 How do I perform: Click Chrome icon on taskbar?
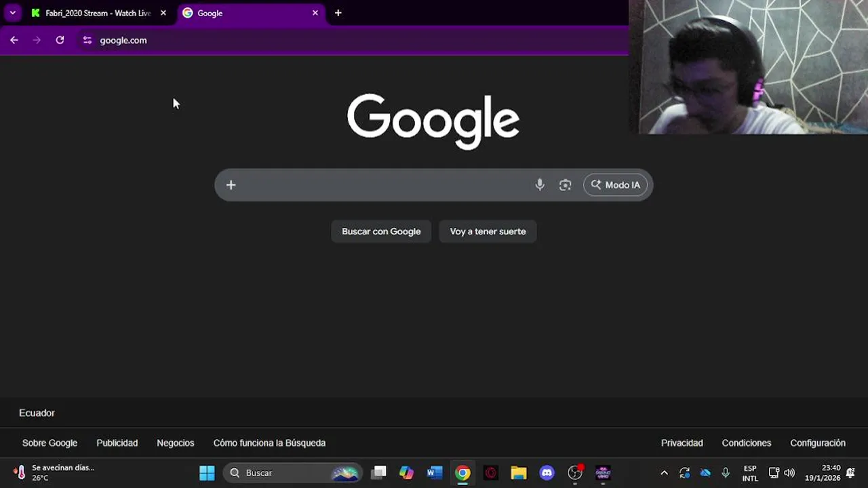tap(462, 472)
